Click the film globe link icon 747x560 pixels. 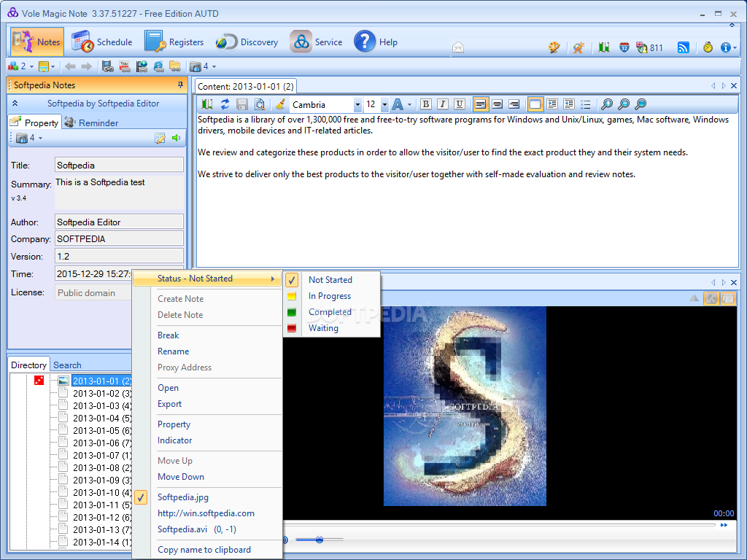tap(142, 66)
